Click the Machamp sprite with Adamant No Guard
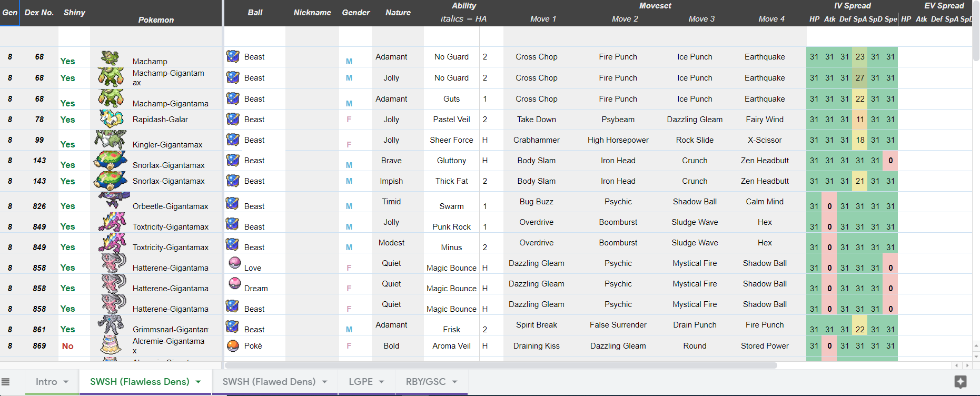This screenshot has width=980, height=396. [110, 57]
